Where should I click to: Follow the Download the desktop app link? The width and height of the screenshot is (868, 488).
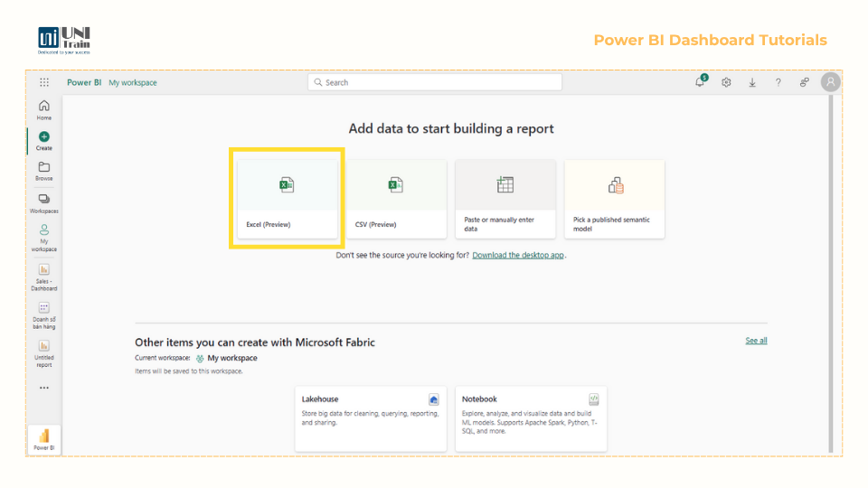[x=518, y=255]
